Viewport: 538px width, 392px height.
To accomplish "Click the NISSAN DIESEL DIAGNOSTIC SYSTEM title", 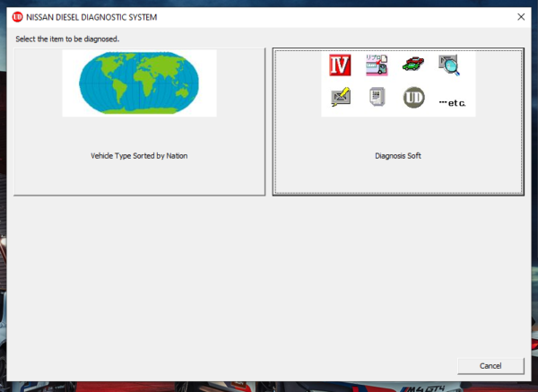I will coord(91,17).
